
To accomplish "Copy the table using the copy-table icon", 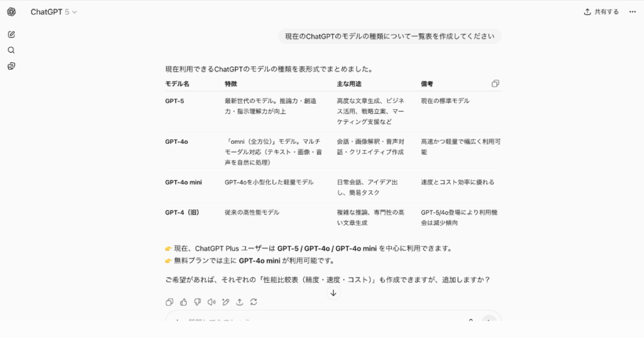I will coord(496,84).
